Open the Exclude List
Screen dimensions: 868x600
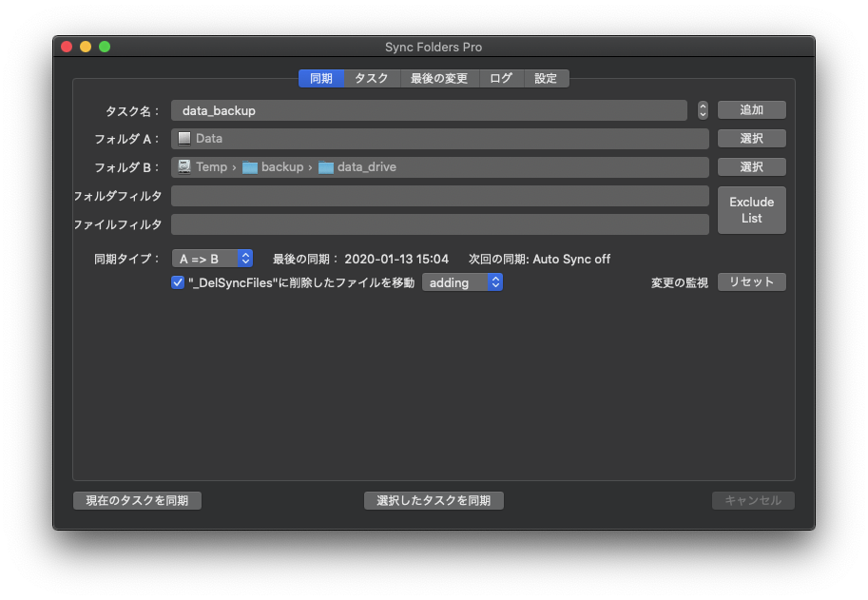point(752,210)
